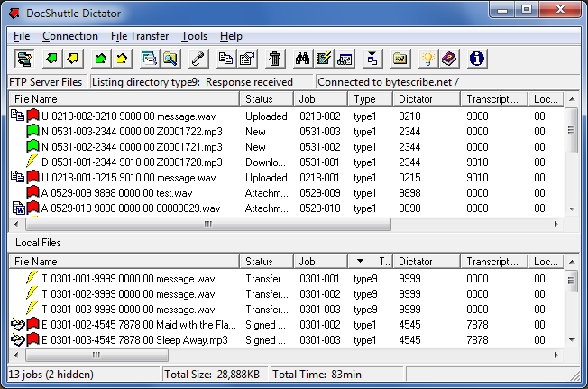Click the refresh listing window icon

click(149, 59)
